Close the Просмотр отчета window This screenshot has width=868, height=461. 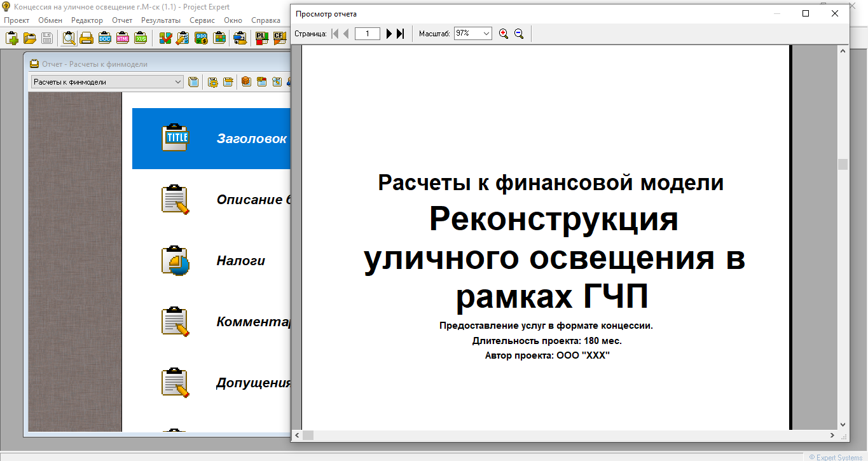[x=835, y=13]
